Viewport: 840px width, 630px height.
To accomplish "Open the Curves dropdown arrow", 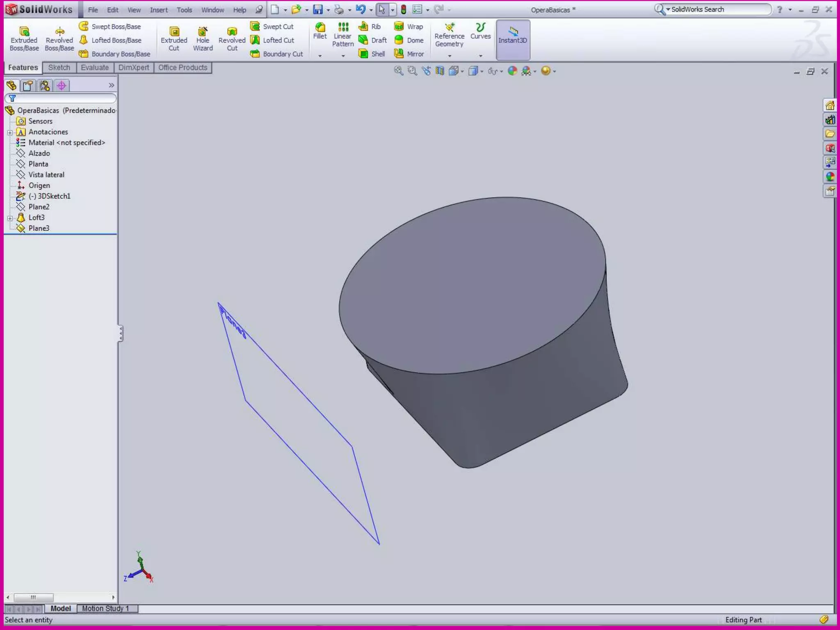I will click(x=480, y=56).
